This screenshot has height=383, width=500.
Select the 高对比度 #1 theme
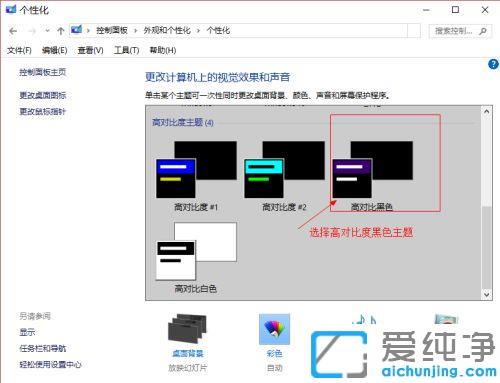click(x=196, y=176)
